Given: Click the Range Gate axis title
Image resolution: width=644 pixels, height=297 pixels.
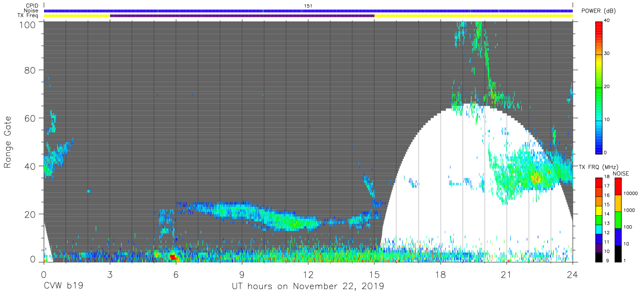Looking at the screenshot, I should [x=8, y=142].
